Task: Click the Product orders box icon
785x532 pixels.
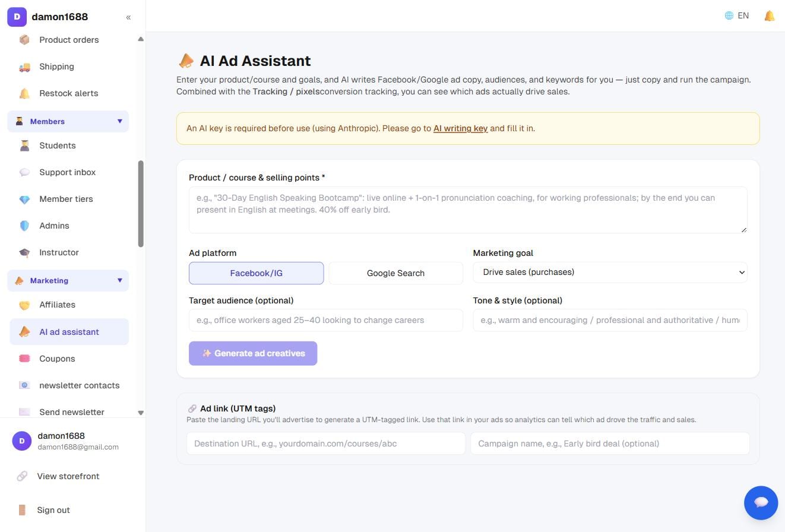Action: (24, 40)
